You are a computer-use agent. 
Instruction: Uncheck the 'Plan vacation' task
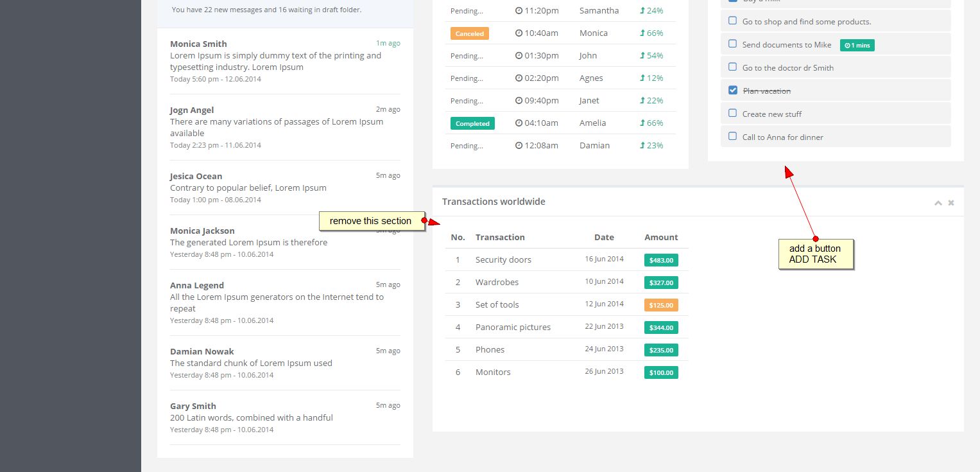pyautogui.click(x=732, y=91)
